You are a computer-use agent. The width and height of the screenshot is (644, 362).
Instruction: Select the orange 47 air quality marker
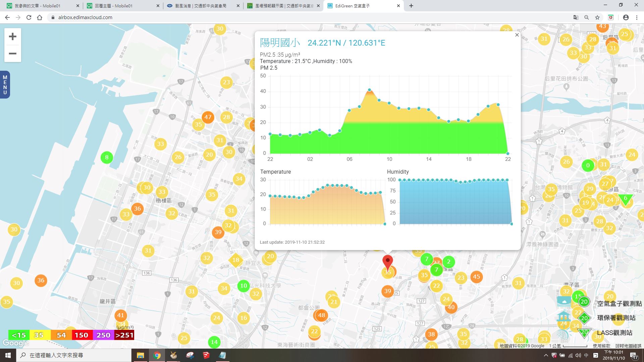[208, 117]
